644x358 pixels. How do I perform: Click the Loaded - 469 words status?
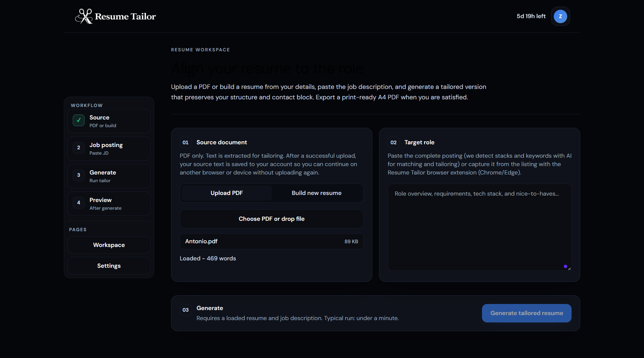coord(208,258)
